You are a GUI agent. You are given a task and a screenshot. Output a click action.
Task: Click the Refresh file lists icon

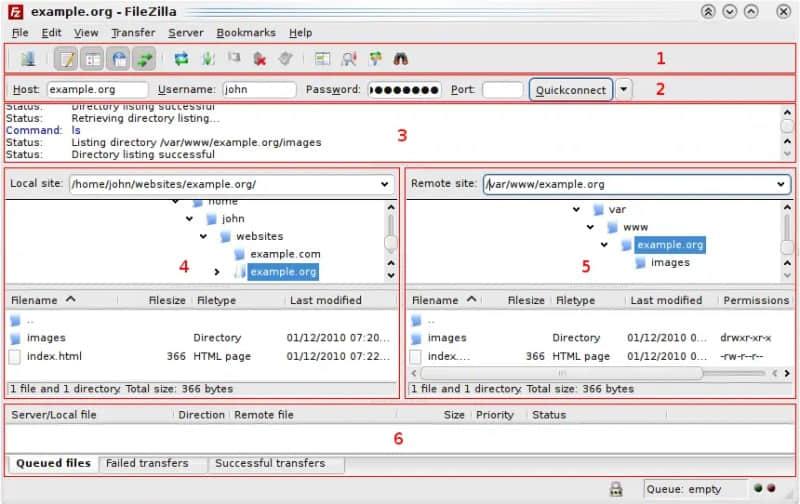182,59
